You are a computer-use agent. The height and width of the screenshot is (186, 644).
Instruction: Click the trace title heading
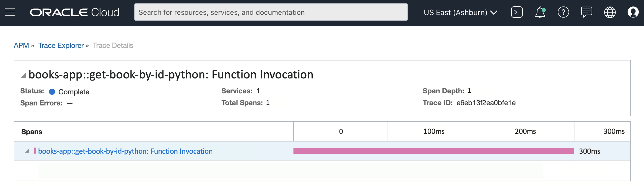click(171, 75)
